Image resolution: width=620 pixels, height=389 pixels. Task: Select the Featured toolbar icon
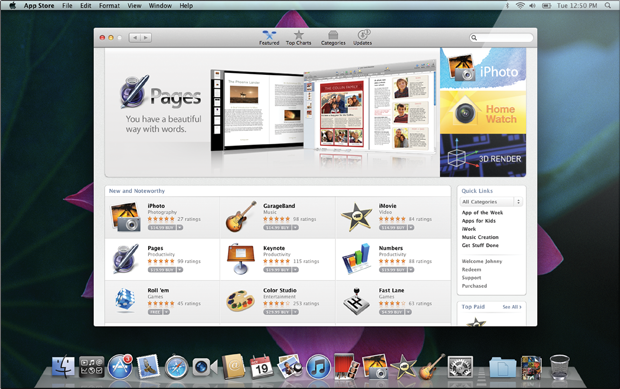click(269, 38)
